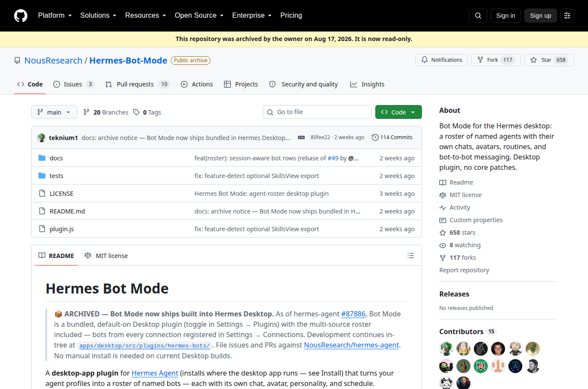Click the three-dot commit message expander
588x389 pixels.
[x=301, y=137]
